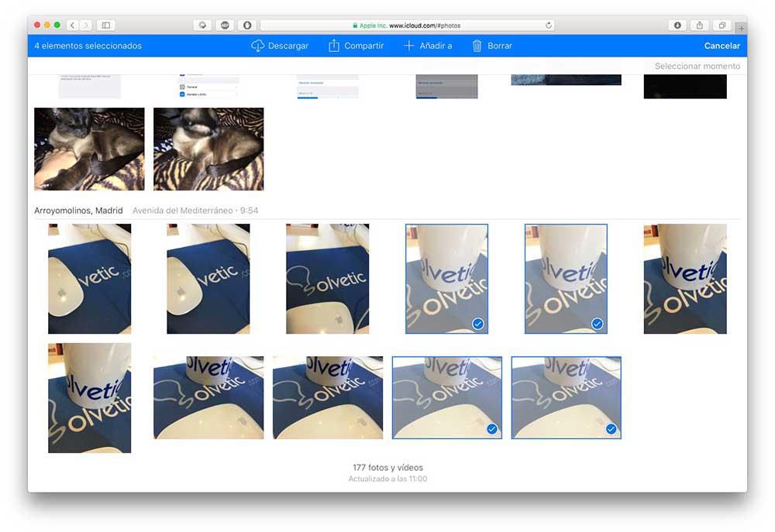The height and width of the screenshot is (532, 775).
Task: Uncheck the checkmark on the second selected portrait mug photo
Action: 597,324
